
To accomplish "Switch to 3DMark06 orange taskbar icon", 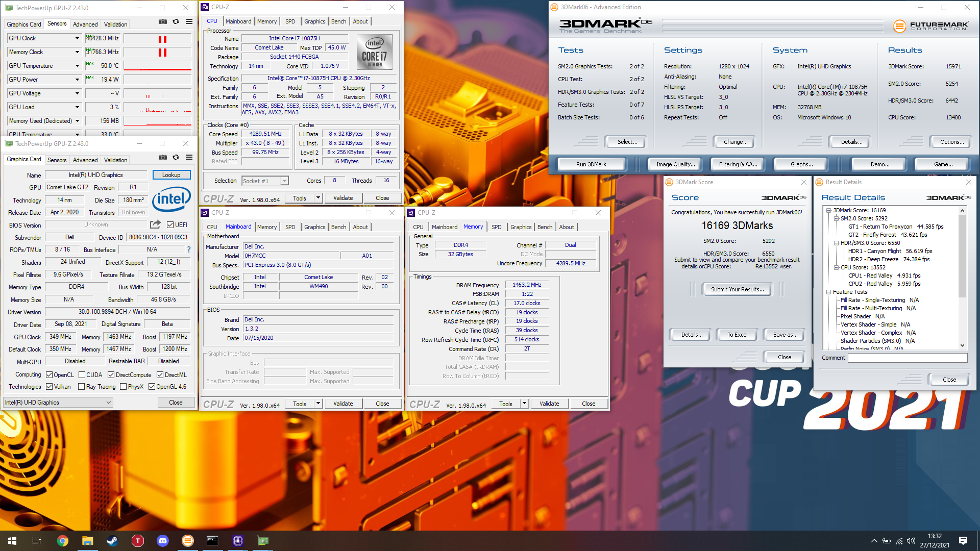I will coord(187,541).
